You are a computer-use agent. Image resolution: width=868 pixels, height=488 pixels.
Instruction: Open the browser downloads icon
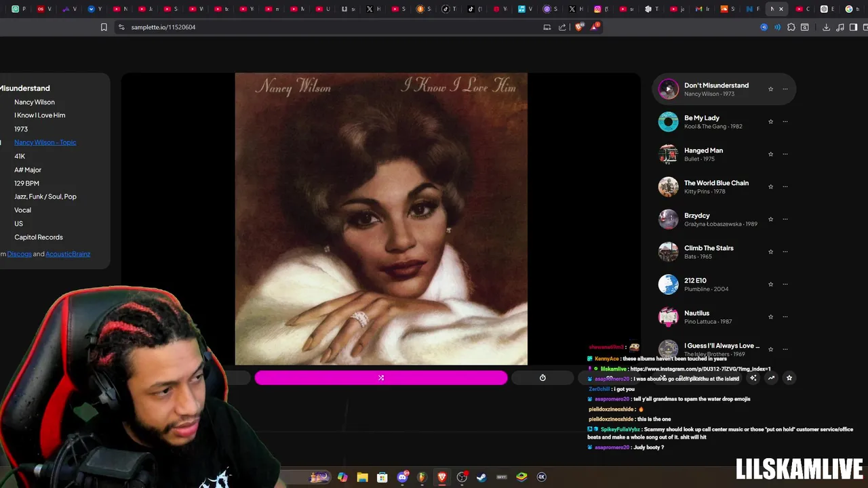click(826, 27)
